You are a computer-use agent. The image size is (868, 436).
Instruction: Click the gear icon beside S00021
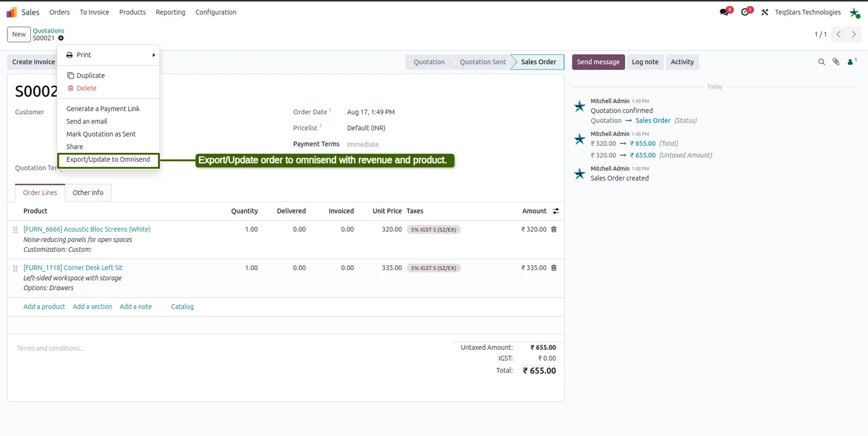coord(61,38)
